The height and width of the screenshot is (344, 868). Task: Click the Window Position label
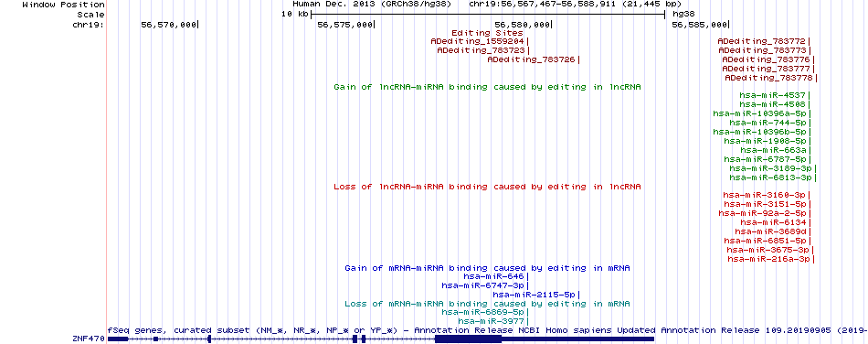pos(63,5)
